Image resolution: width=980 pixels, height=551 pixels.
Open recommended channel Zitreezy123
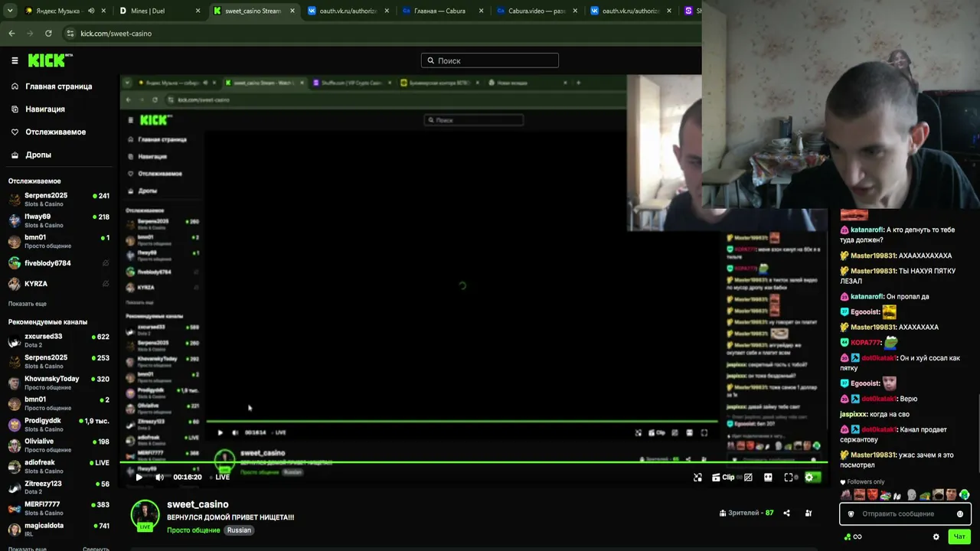tap(58, 487)
